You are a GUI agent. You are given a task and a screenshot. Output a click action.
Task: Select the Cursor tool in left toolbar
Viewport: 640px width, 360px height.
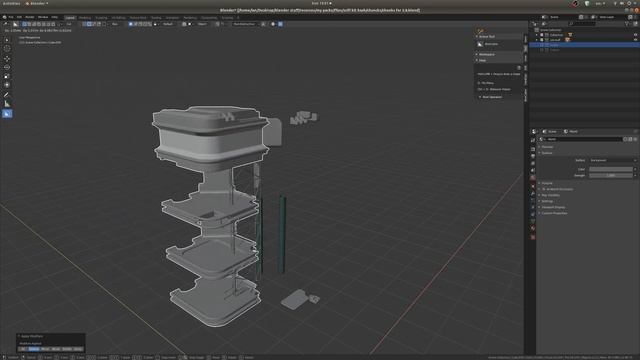pos(7,48)
